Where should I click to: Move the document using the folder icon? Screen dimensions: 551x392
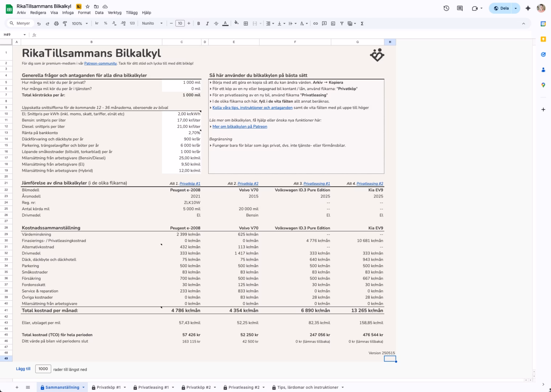pyautogui.click(x=96, y=7)
